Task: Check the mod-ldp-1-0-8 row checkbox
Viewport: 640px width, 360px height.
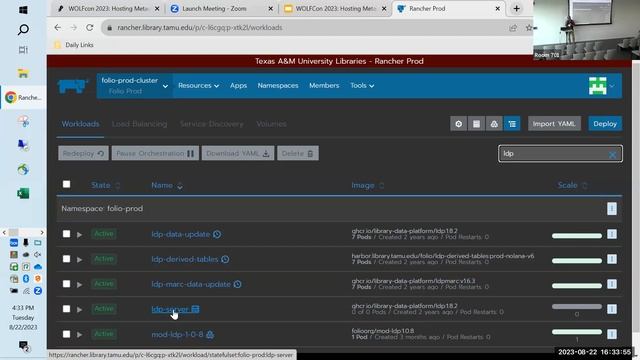Action: 67,334
